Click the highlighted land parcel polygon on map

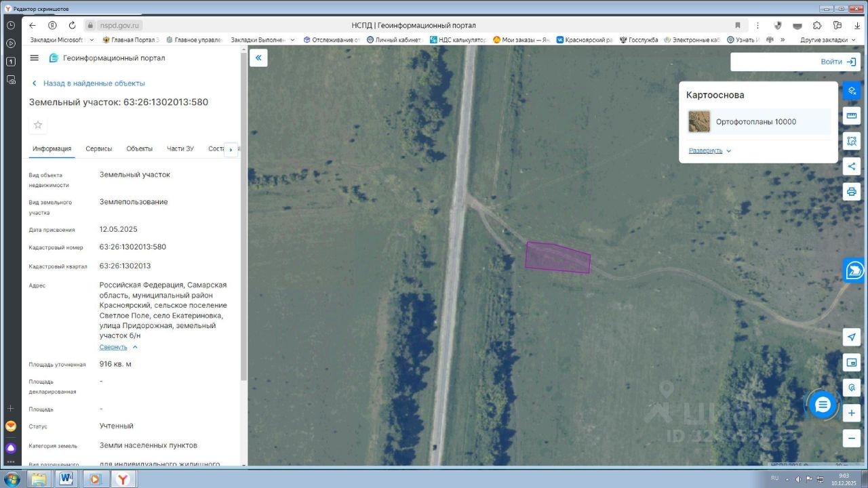click(557, 258)
